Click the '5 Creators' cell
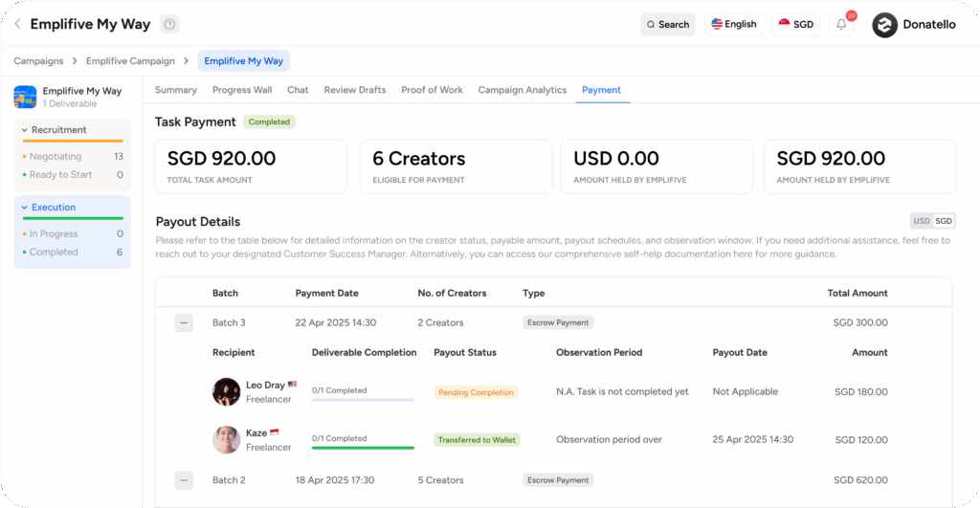This screenshot has height=508, width=980. (x=440, y=480)
